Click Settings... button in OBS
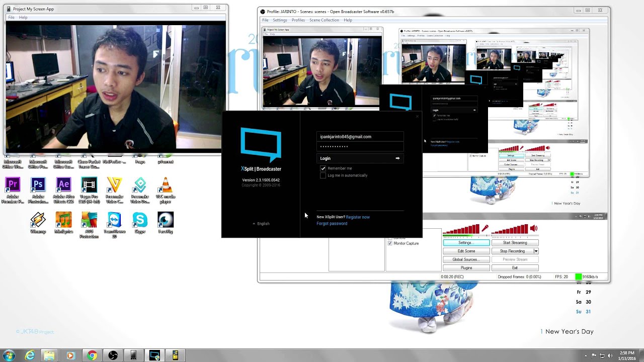The width and height of the screenshot is (644, 362). (x=466, y=243)
